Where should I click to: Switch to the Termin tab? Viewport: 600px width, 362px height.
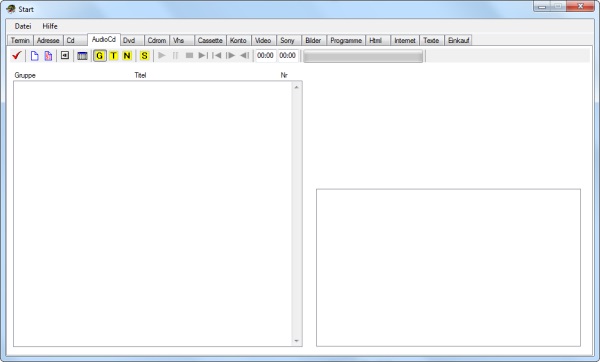coord(20,40)
